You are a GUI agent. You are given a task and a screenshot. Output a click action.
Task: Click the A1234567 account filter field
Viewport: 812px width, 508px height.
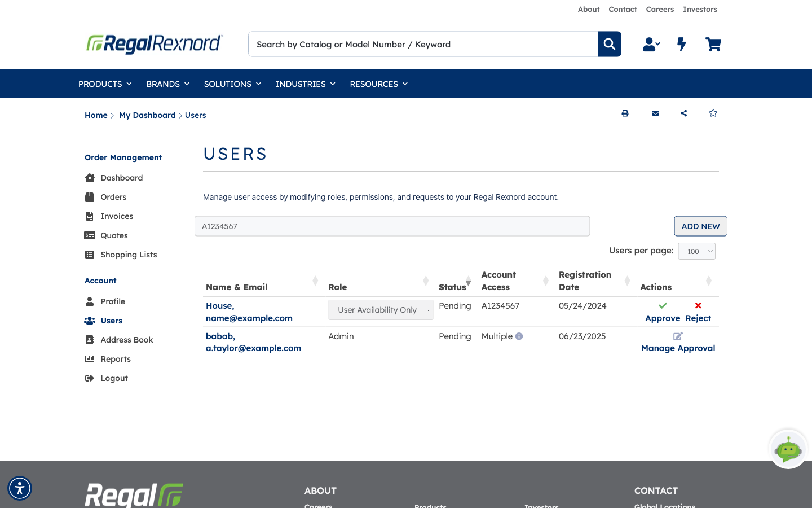(392, 226)
